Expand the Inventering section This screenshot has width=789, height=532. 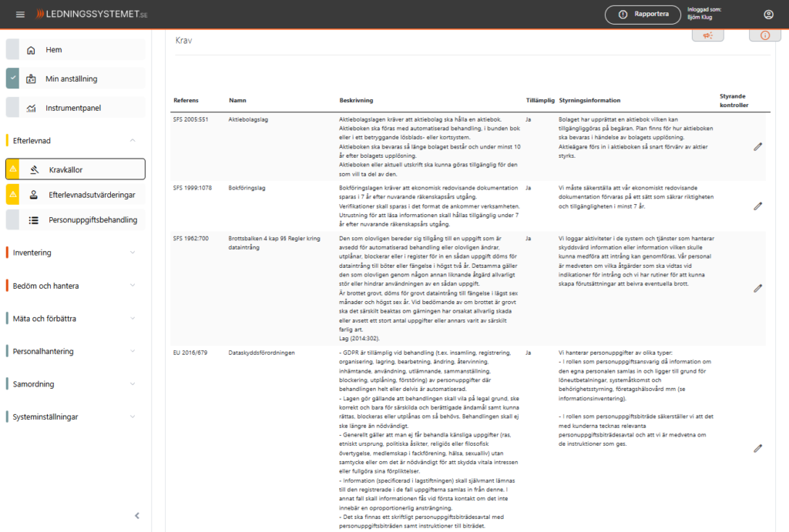coord(133,253)
